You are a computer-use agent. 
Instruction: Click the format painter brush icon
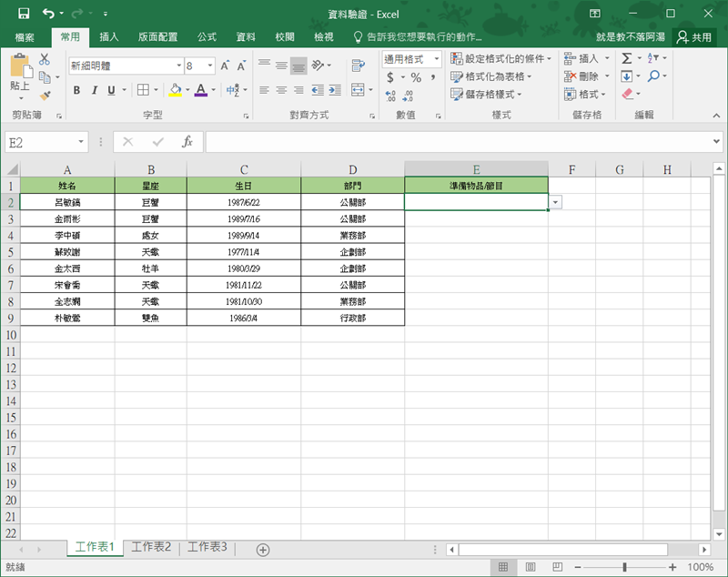coord(45,95)
